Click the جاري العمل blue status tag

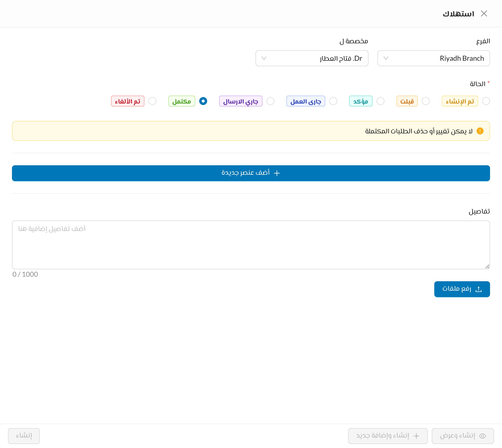coord(306,101)
